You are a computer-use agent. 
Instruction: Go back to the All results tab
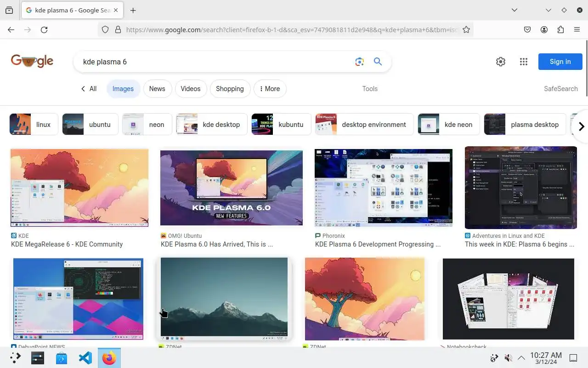point(89,89)
